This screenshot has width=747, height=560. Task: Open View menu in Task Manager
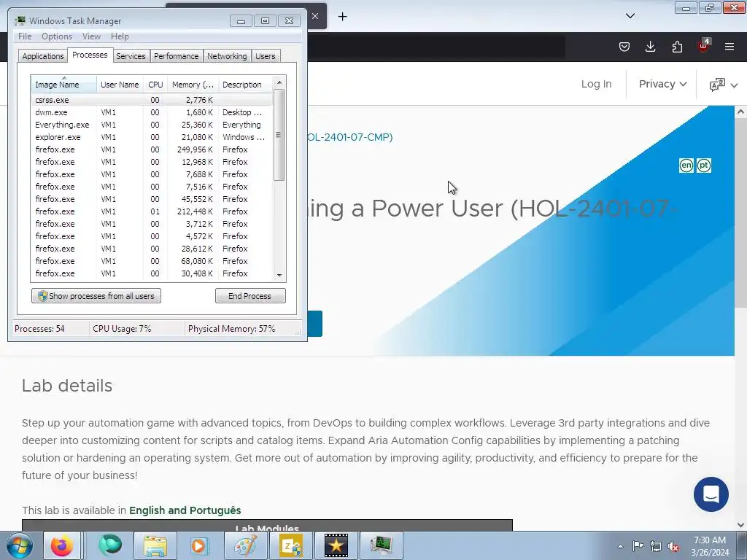(91, 36)
